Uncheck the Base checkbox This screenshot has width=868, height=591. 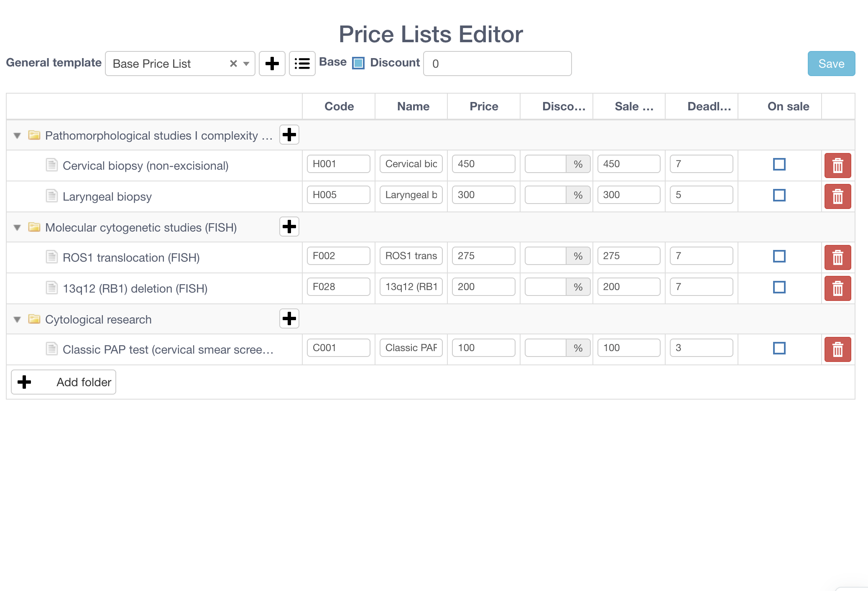click(x=358, y=63)
